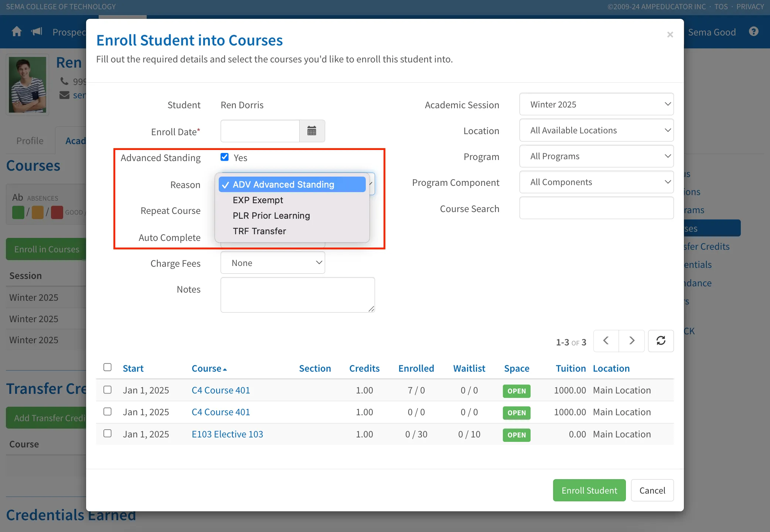
Task: Open the help question mark icon
Action: pos(754,32)
